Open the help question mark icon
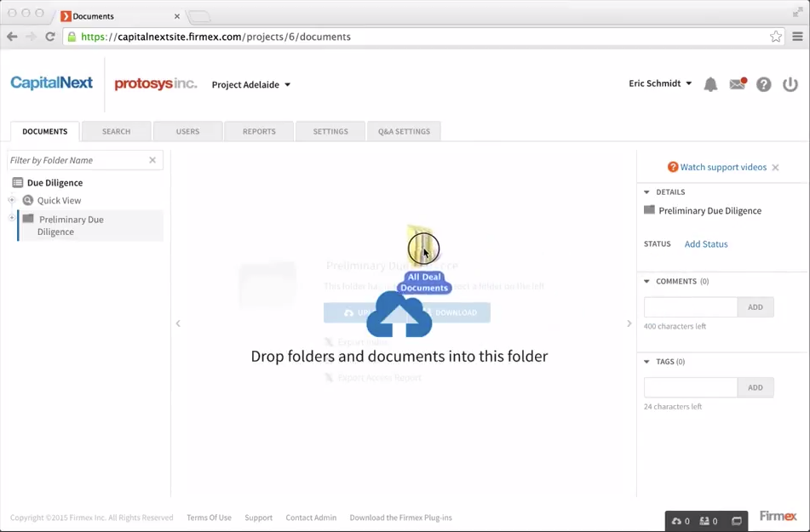This screenshot has height=532, width=810. 763,84
